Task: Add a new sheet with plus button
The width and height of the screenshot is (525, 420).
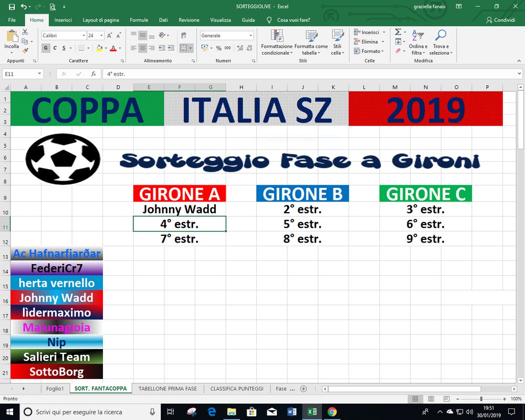Action: (x=303, y=389)
